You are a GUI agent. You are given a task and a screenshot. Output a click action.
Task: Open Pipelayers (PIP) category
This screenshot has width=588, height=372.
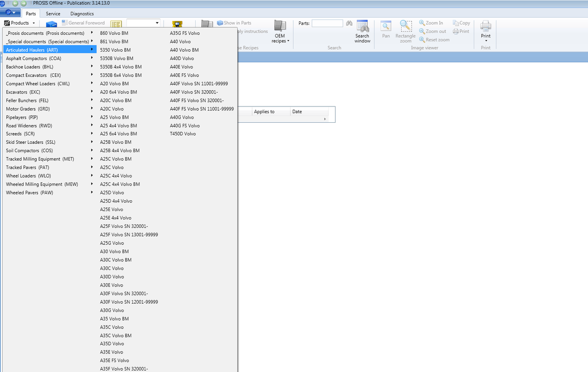[50, 117]
